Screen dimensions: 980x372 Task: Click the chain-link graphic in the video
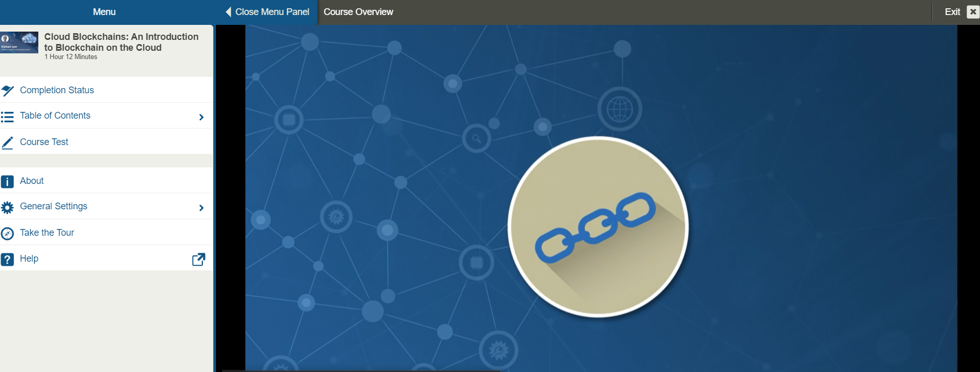coord(595,226)
